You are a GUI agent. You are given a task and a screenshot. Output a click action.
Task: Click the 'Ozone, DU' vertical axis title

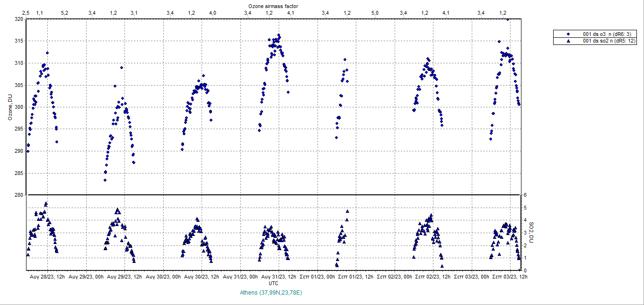coord(9,107)
